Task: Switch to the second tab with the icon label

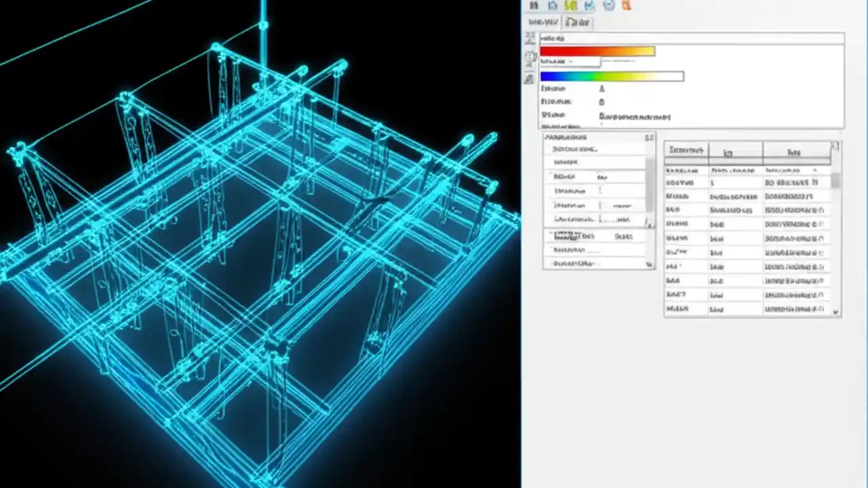Action: point(578,22)
